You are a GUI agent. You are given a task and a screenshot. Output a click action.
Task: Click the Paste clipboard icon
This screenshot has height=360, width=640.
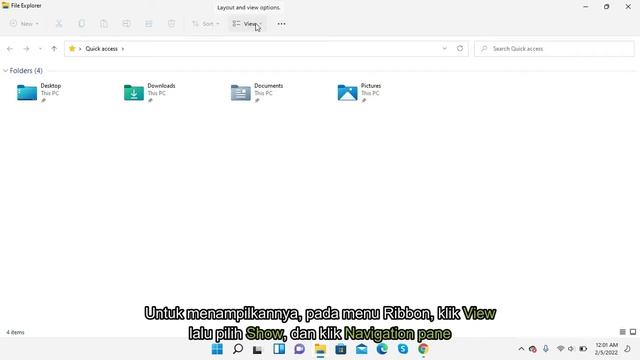click(104, 24)
